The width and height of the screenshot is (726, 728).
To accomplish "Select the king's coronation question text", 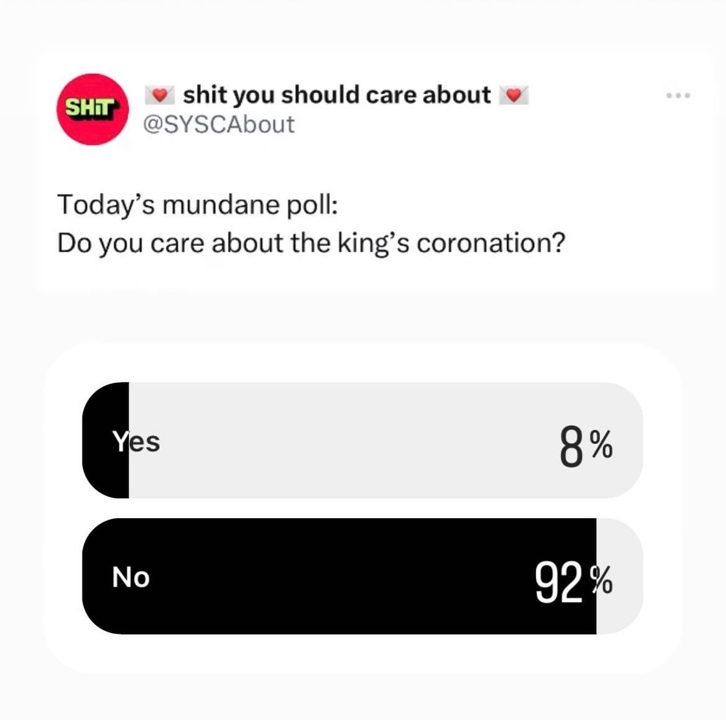I will coord(311,243).
